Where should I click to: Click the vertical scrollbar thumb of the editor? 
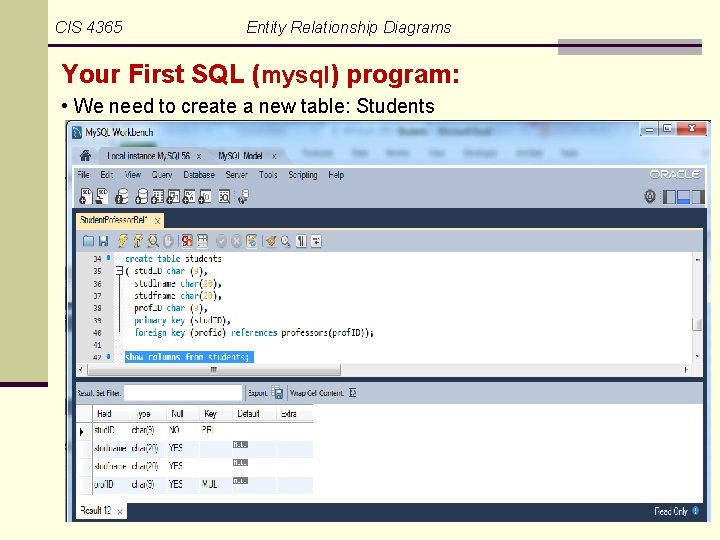coord(697,324)
